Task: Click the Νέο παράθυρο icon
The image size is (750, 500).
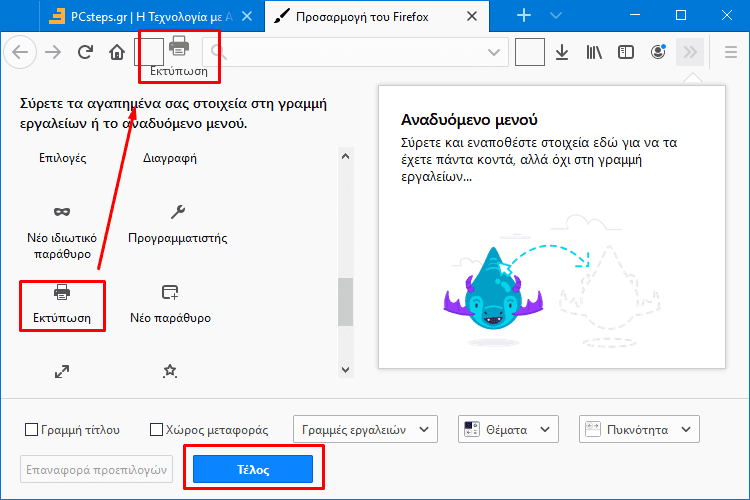Action: point(170,292)
